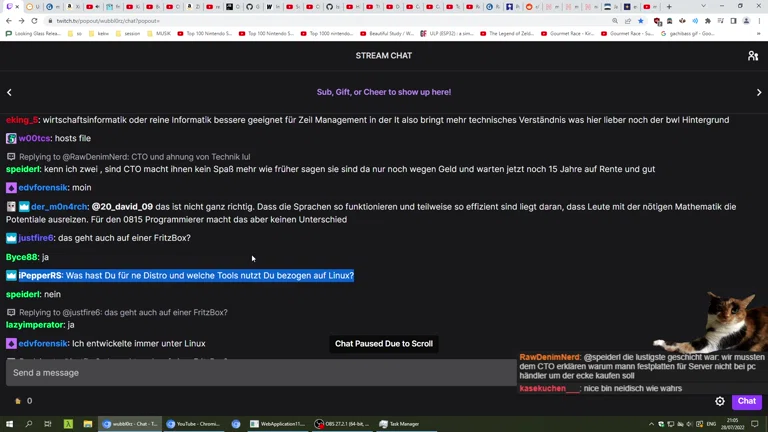Viewport: 768px width, 432px height.
Task: Open the chat community users list icon
Action: coord(752,56)
